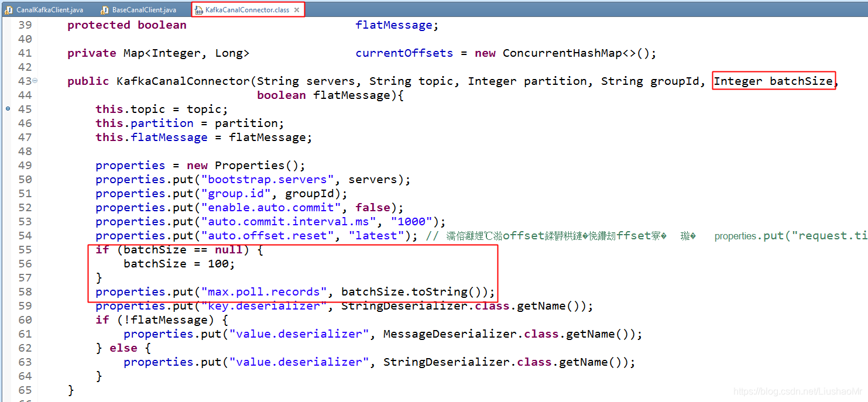This screenshot has width=868, height=402.
Task: Click 'batchSize.toString()' on line 58
Action: coord(411,292)
